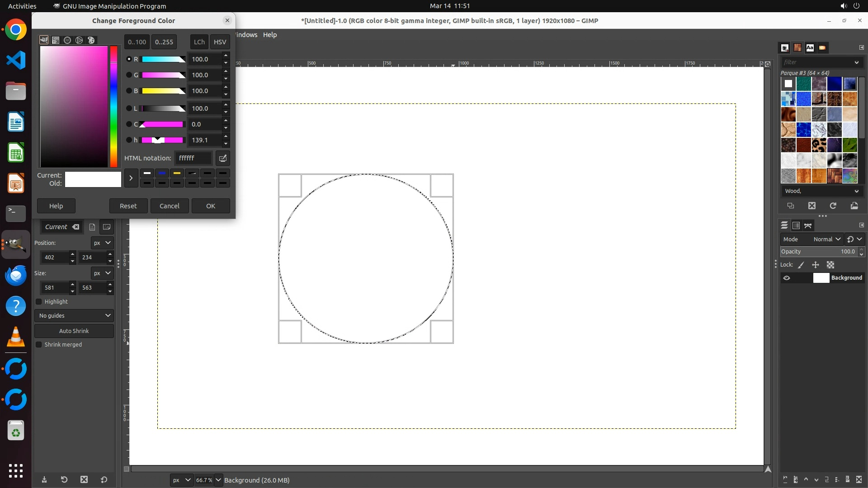Switch to the HSV color model

(220, 42)
